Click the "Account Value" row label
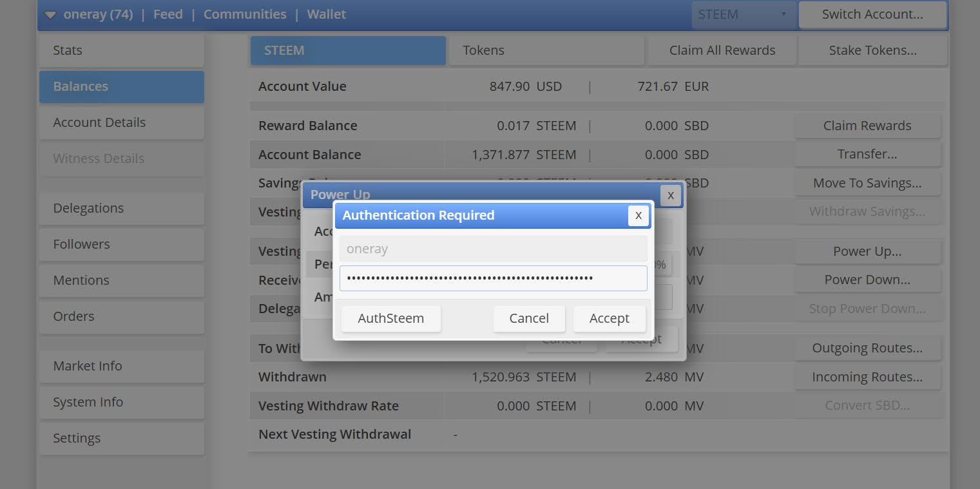The height and width of the screenshot is (489, 980). (302, 86)
